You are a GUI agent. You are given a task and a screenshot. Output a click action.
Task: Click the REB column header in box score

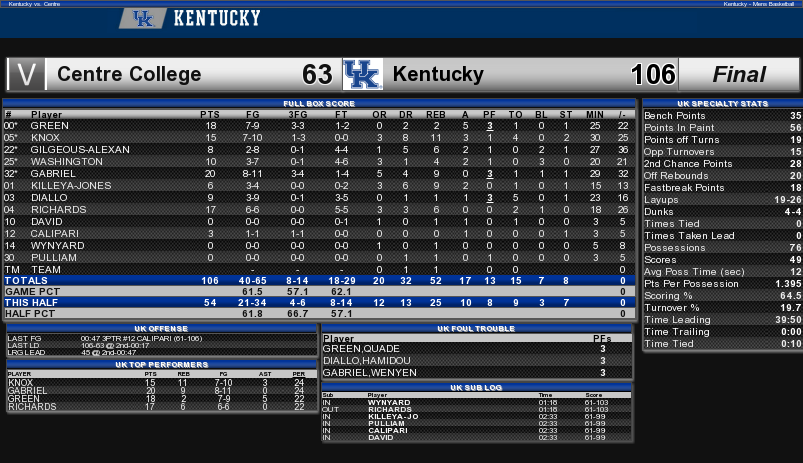(436, 115)
